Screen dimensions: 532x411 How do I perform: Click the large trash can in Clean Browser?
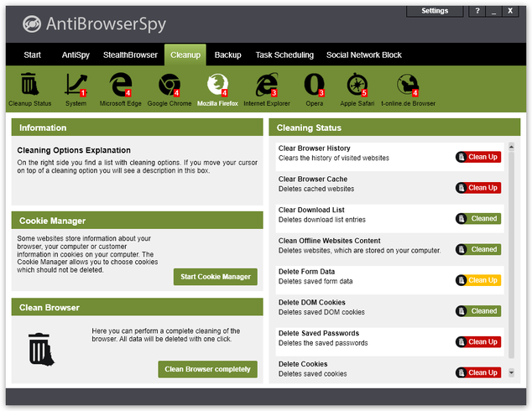pos(41,349)
